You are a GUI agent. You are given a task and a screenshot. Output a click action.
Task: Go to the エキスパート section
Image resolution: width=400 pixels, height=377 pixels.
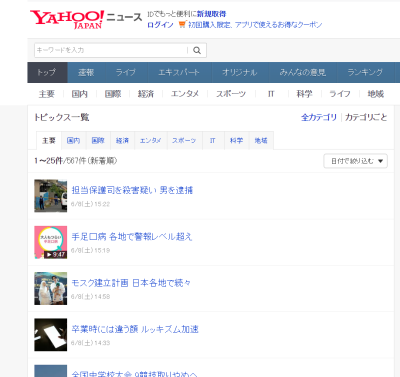pyautogui.click(x=179, y=72)
